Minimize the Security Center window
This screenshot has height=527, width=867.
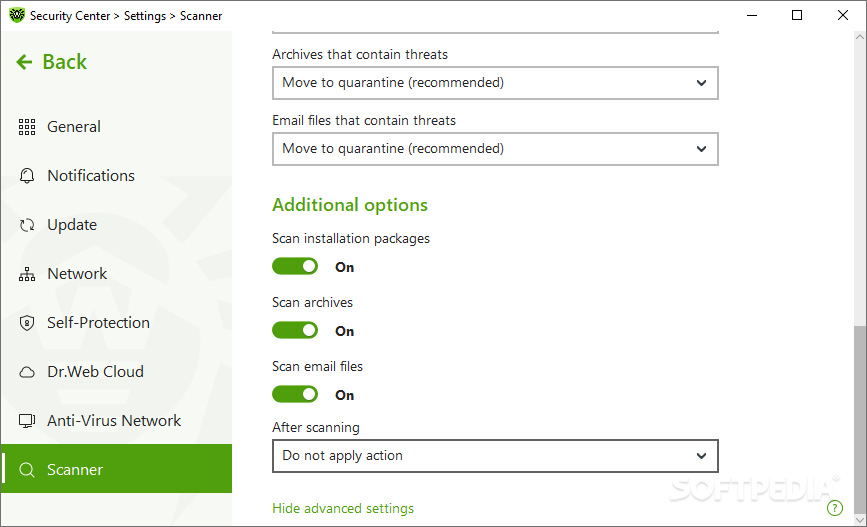751,15
